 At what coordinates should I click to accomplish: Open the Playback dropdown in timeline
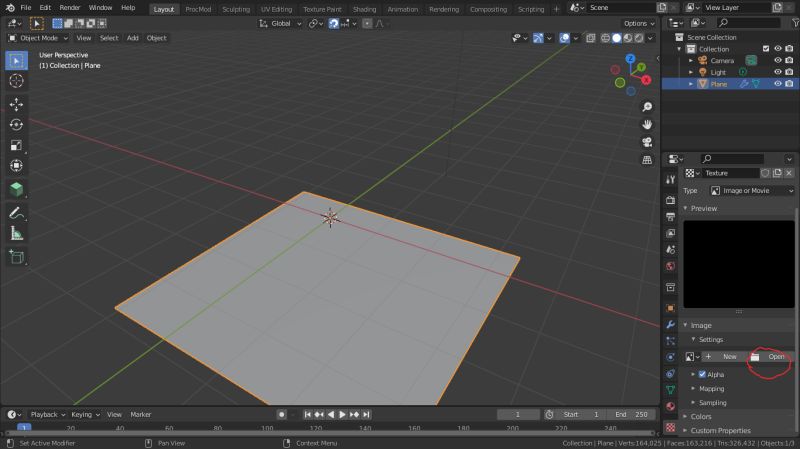click(48, 415)
